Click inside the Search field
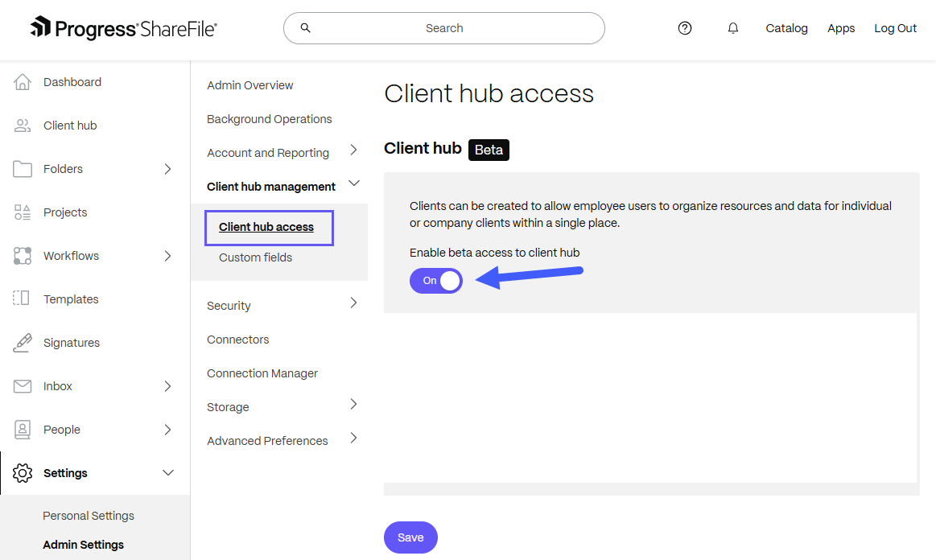The width and height of the screenshot is (936, 560). coord(443,27)
